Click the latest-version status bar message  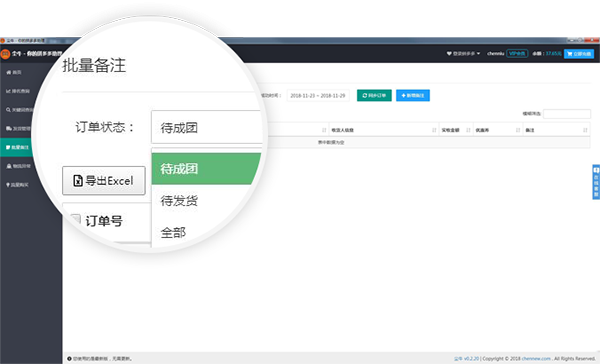100,359
